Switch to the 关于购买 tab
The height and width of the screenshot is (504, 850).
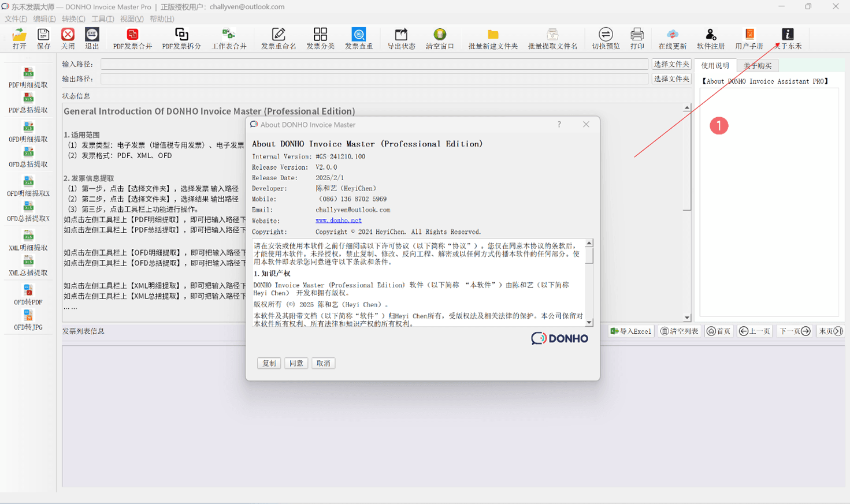[x=758, y=66]
